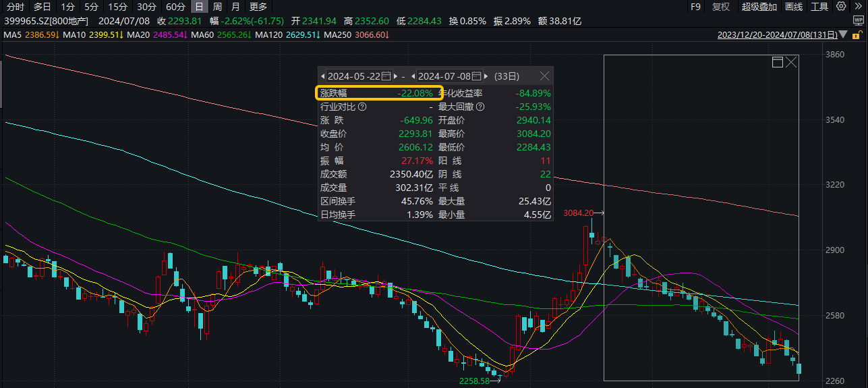This screenshot has width=868, height=388.
Task: Maximize the selected interval box
Action: (778, 63)
